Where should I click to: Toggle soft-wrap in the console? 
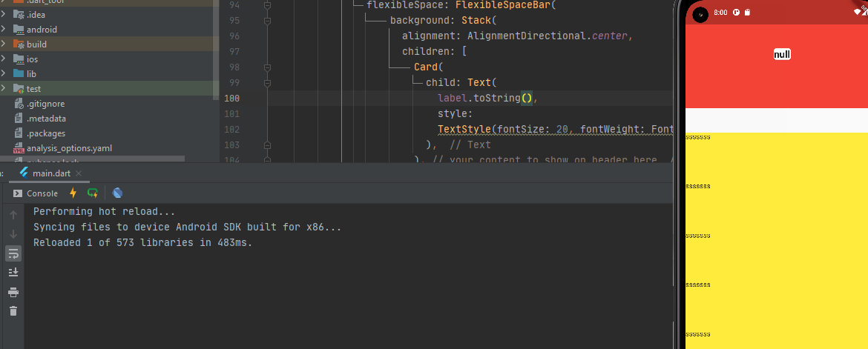(14, 253)
